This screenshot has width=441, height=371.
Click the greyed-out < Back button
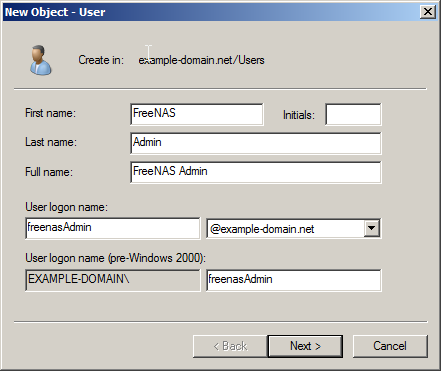coord(230,346)
